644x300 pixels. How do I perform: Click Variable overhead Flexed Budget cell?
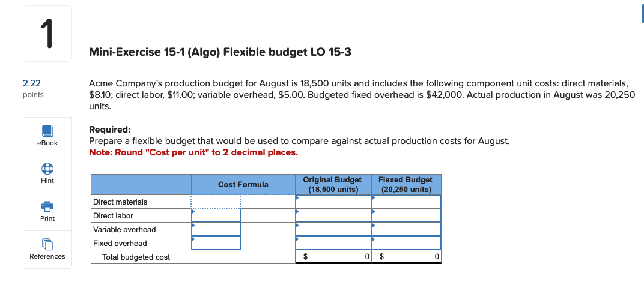pos(406,229)
